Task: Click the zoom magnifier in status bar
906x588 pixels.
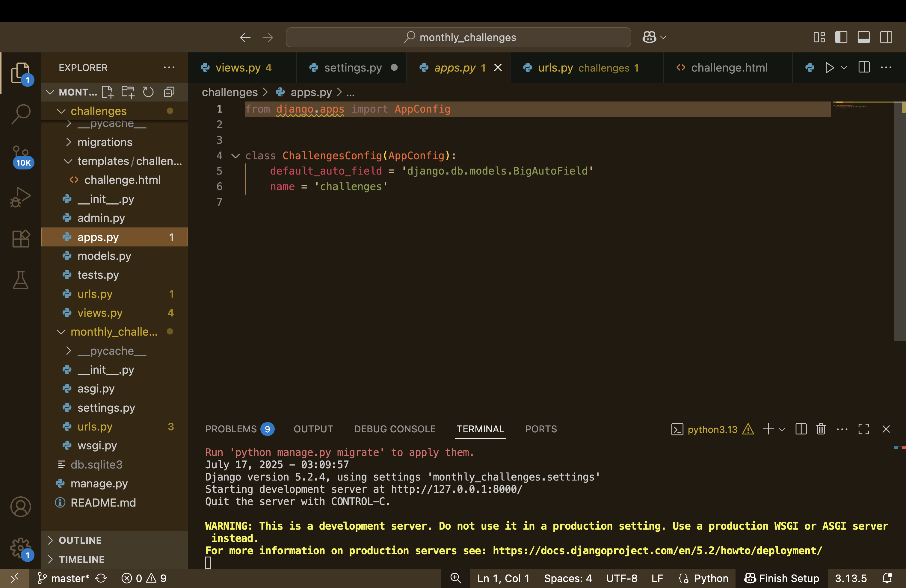Action: [456, 578]
